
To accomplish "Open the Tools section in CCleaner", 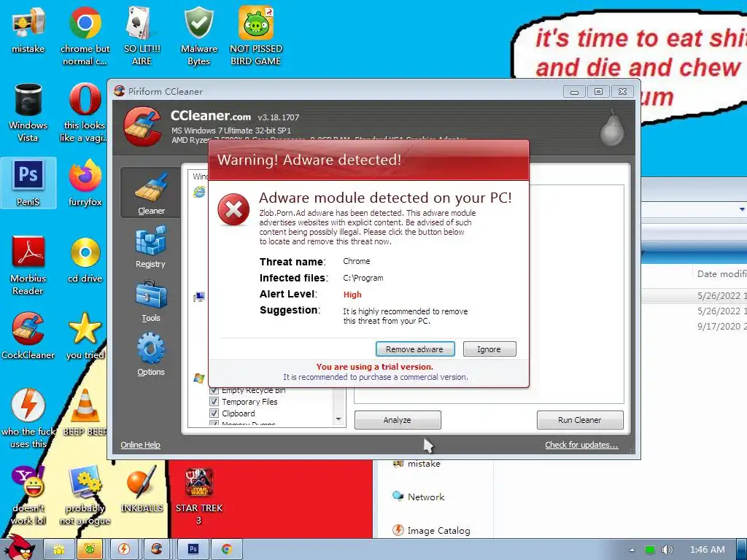I will point(150,301).
